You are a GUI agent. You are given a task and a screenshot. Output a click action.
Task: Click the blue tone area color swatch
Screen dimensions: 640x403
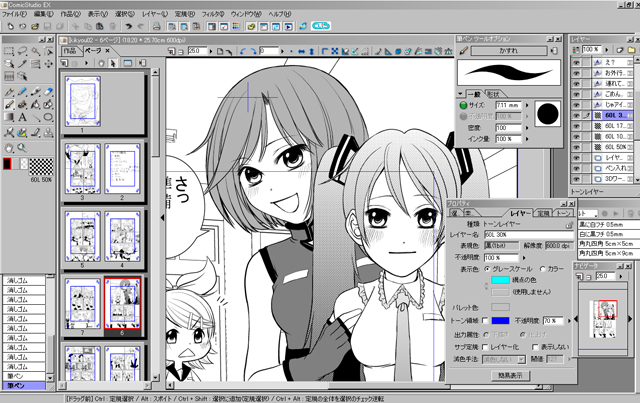click(500, 321)
